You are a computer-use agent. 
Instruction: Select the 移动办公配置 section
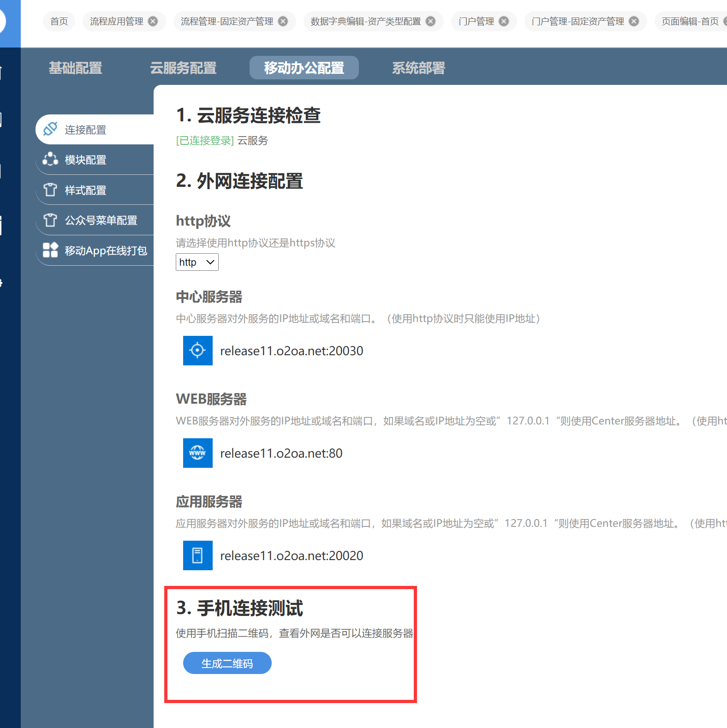tap(304, 68)
